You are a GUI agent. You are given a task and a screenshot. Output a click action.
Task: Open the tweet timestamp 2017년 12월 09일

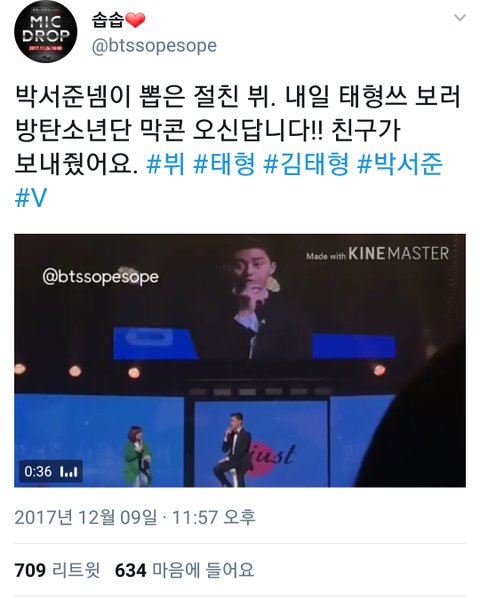pos(86,517)
